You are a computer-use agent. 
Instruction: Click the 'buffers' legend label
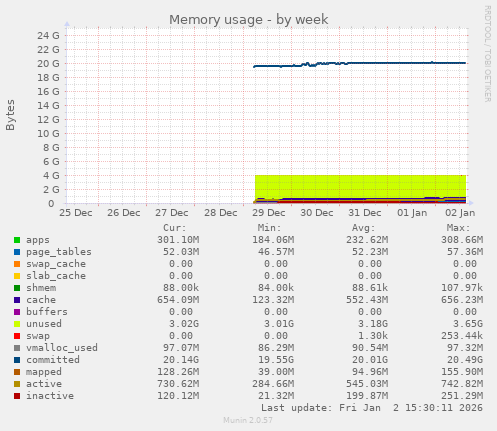(x=47, y=312)
